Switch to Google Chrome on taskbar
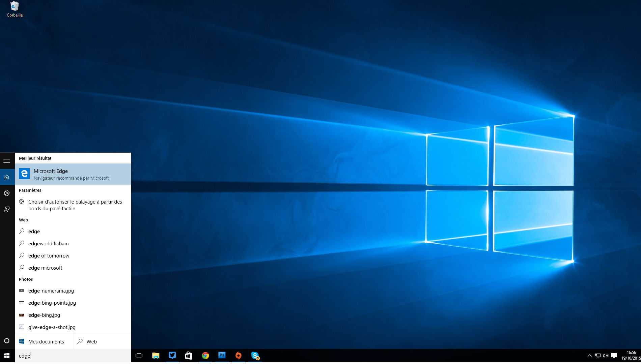This screenshot has width=641, height=364. coord(205,356)
